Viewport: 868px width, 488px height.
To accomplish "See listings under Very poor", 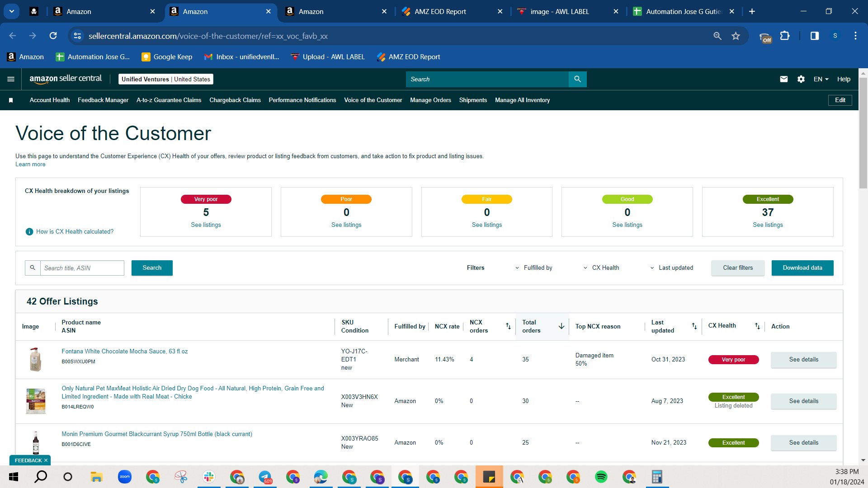I will coord(206,225).
